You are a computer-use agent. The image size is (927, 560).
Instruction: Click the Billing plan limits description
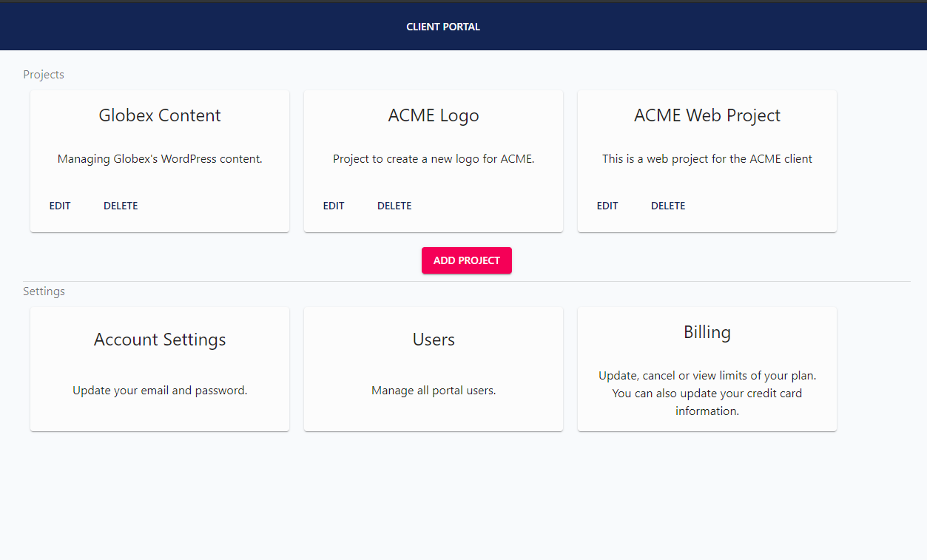pos(707,393)
